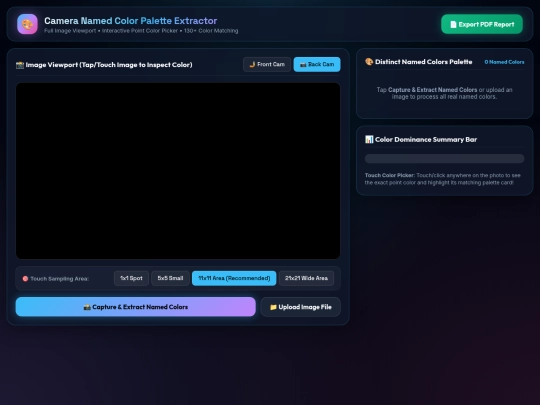Click the Distinct Named Colors Palette heading
Viewport: 540px width, 405px height.
point(424,62)
